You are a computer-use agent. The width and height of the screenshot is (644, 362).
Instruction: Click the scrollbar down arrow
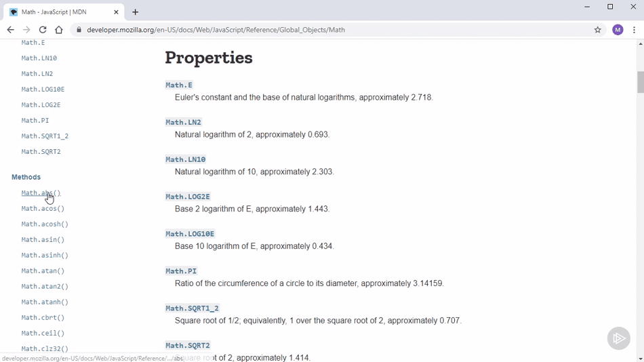[641, 359]
